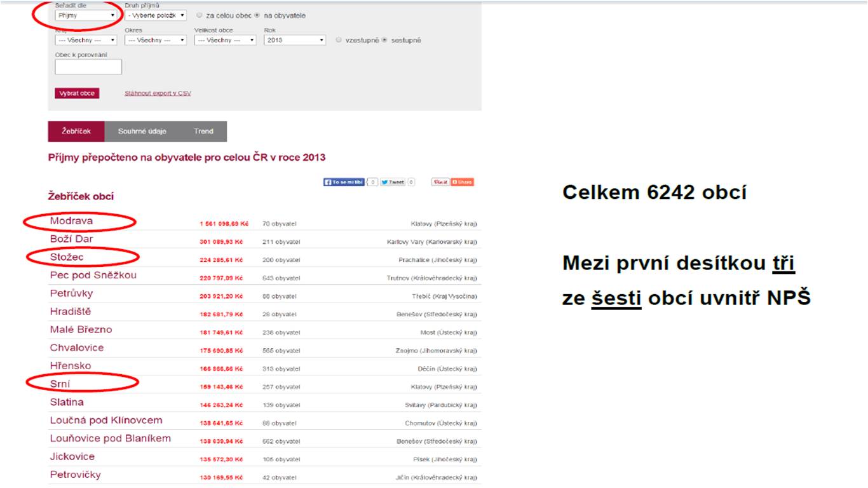Select the 'Žebříček' tab
This screenshot has height=488, width=868.
(x=76, y=132)
